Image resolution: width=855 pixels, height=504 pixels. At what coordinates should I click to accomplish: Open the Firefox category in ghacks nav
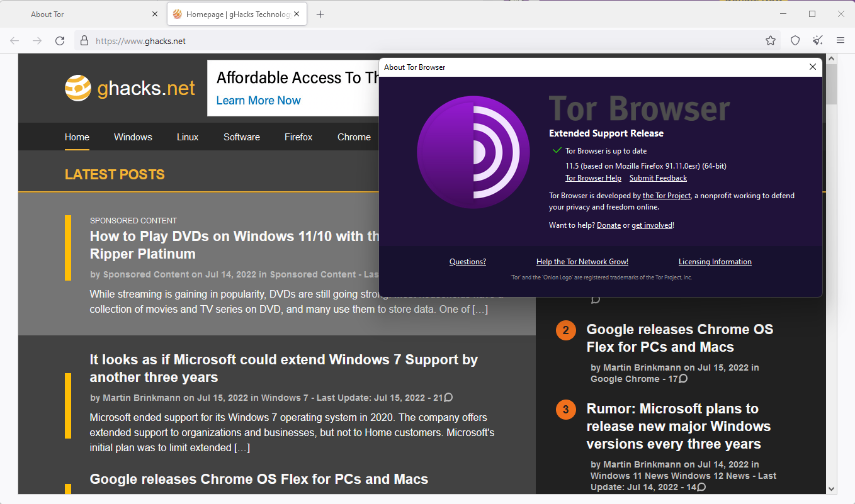(x=298, y=137)
